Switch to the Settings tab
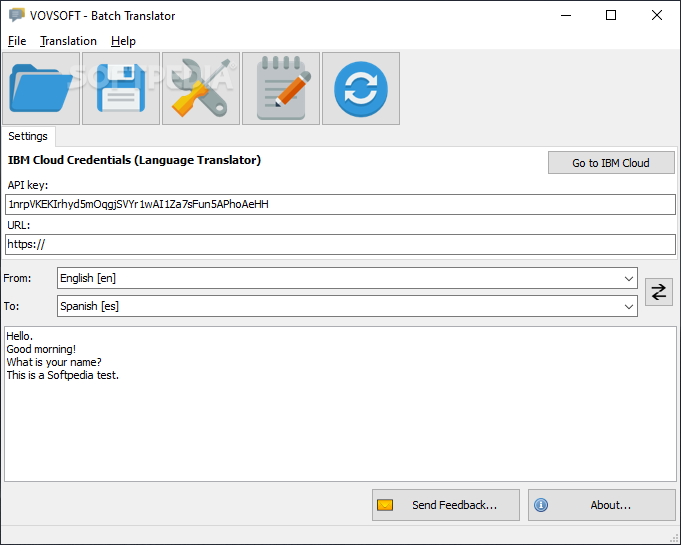The width and height of the screenshot is (681, 545). 28,136
